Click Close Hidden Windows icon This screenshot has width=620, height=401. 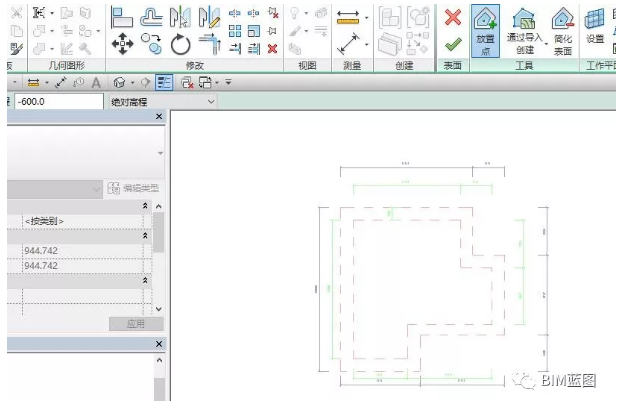tap(187, 82)
